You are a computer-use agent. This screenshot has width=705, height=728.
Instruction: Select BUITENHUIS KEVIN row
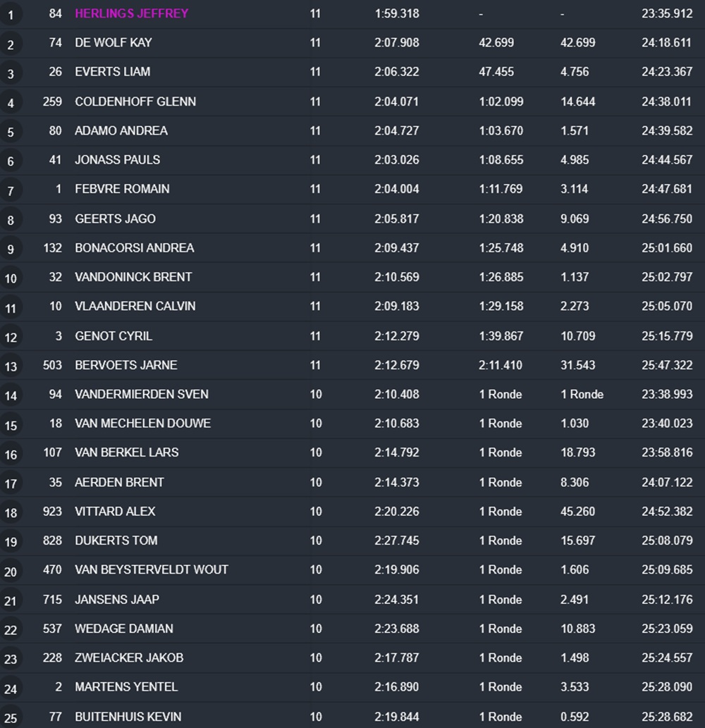352,716
